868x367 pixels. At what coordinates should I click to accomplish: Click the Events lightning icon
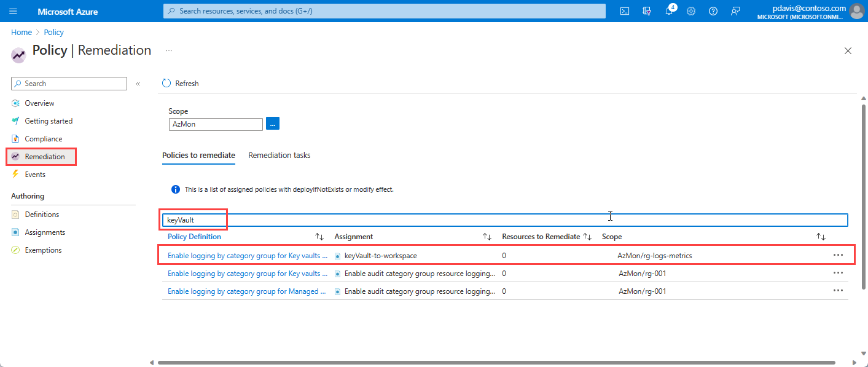click(x=15, y=175)
